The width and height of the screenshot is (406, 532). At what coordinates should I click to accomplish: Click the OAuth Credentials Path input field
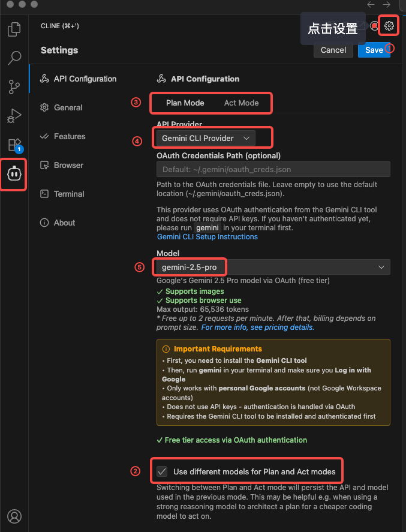[x=273, y=169]
